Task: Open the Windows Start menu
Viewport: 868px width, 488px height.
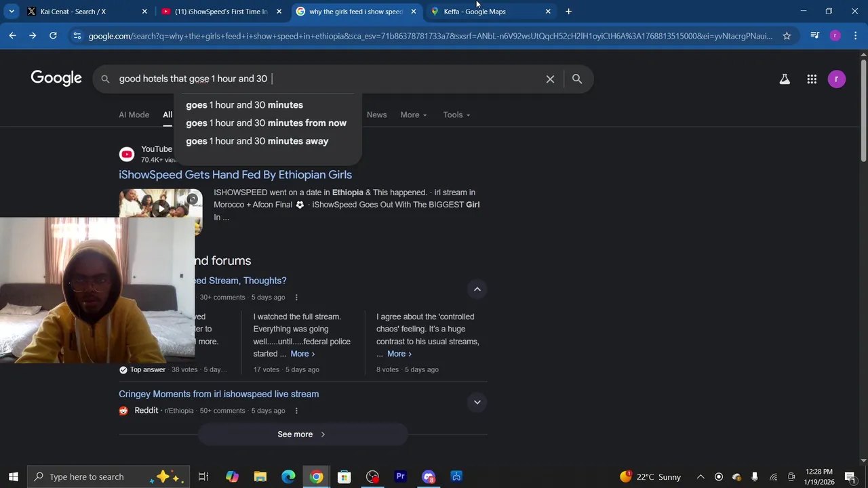Action: [13, 476]
